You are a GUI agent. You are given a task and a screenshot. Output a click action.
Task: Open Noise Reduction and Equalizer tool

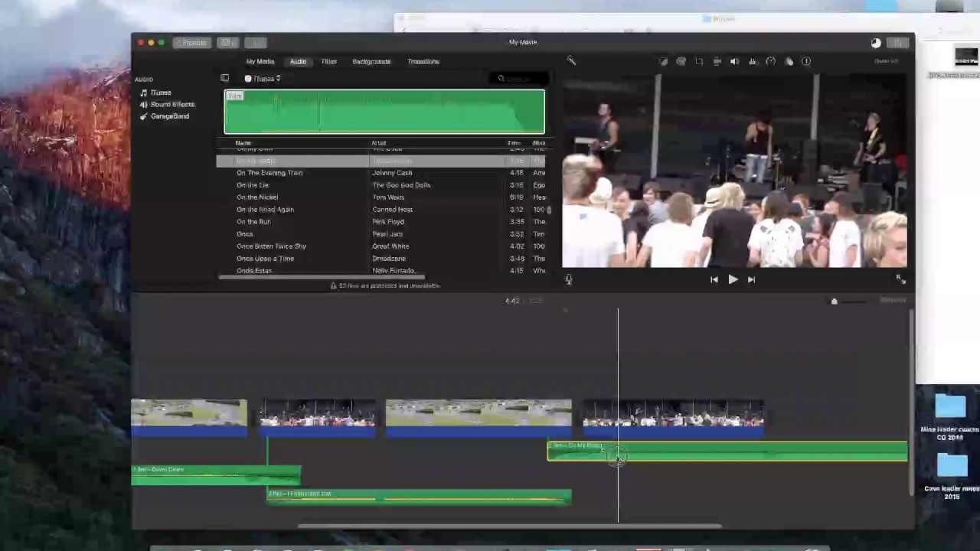click(x=753, y=61)
